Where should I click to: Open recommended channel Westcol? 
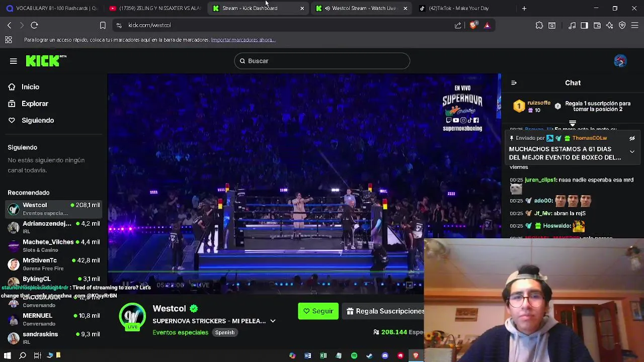coord(54,209)
